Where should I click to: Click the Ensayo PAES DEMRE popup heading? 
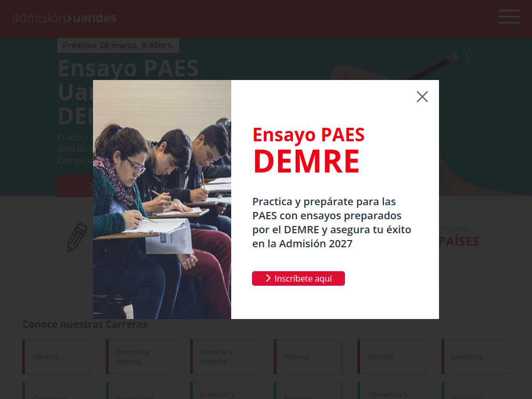point(309,150)
